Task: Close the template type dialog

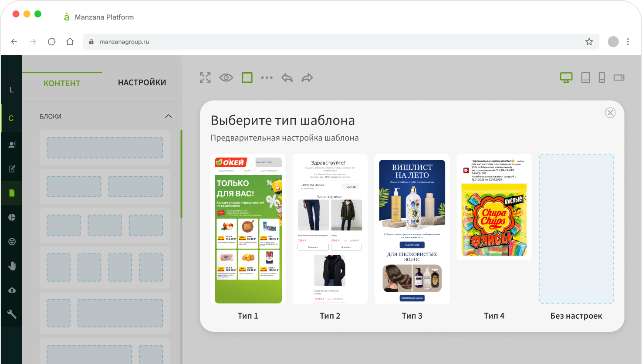Action: [x=610, y=113]
